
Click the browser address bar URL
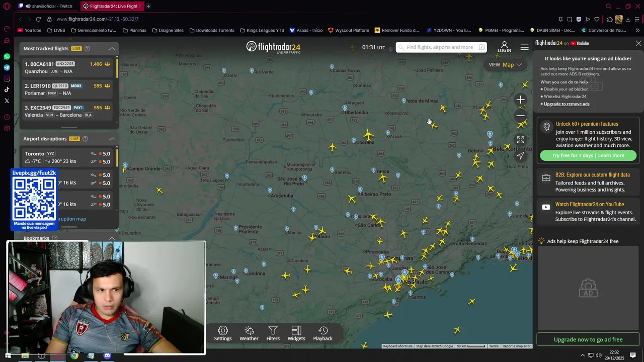click(x=98, y=19)
